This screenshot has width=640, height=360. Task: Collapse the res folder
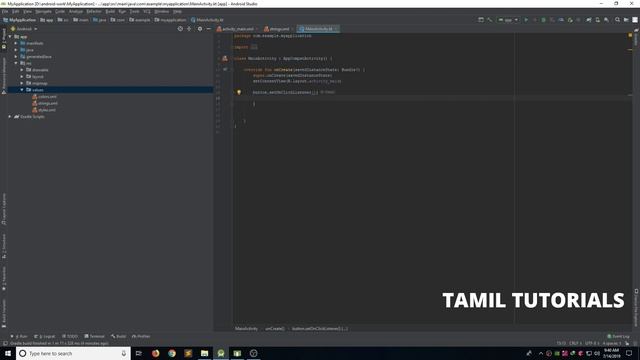[x=16, y=63]
